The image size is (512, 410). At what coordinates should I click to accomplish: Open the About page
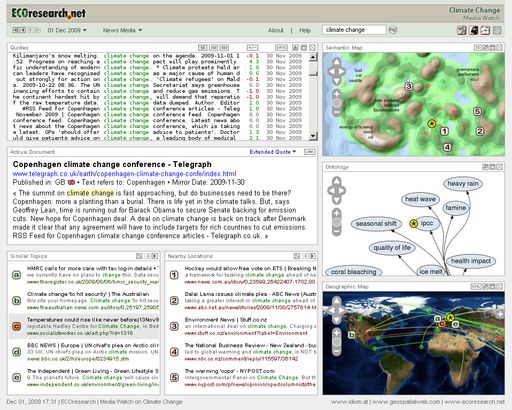point(276,30)
